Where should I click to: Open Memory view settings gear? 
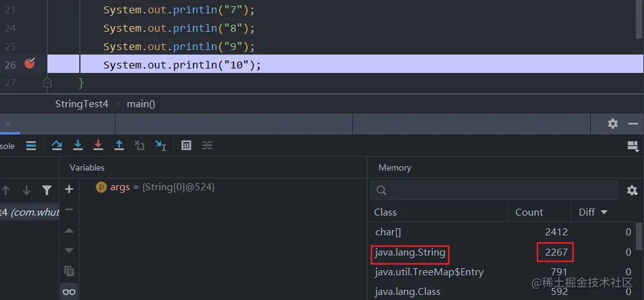tap(632, 190)
